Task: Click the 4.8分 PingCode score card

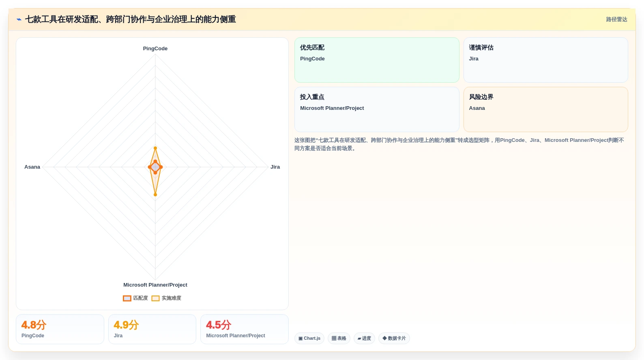Action: (x=60, y=329)
